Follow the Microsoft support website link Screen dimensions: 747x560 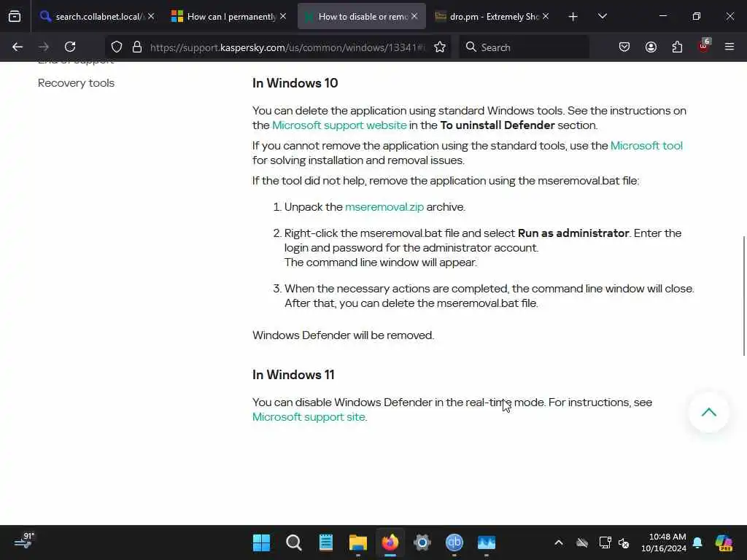tap(339, 125)
